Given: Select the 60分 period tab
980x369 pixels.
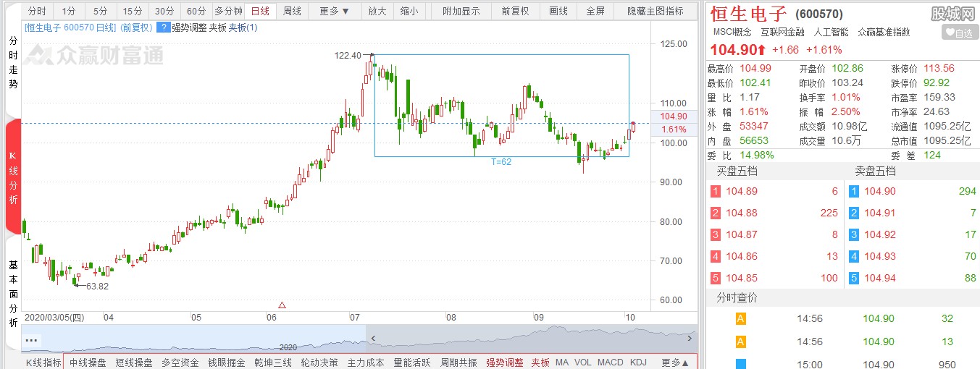Looking at the screenshot, I should pyautogui.click(x=196, y=11).
